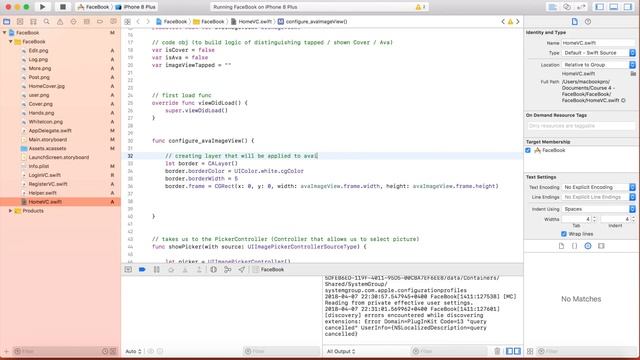
Task: Click Simulate Location arrow icon
Action: pos(242,269)
